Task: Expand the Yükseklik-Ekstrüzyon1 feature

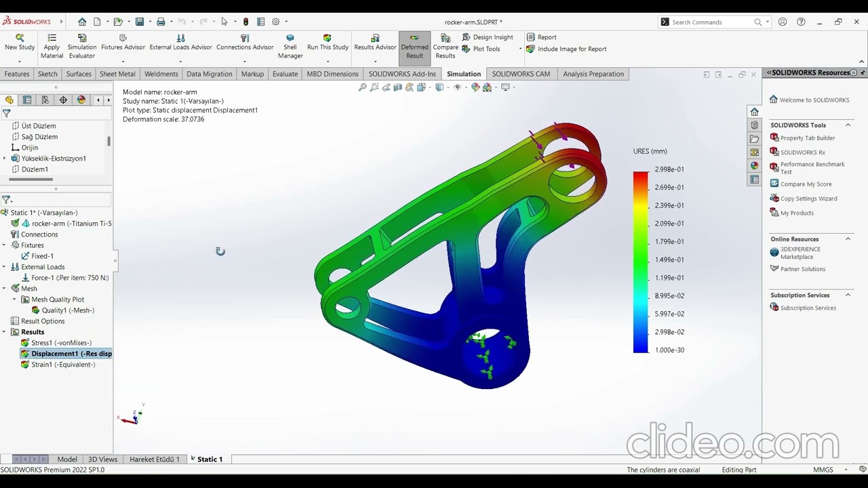Action: [5, 159]
